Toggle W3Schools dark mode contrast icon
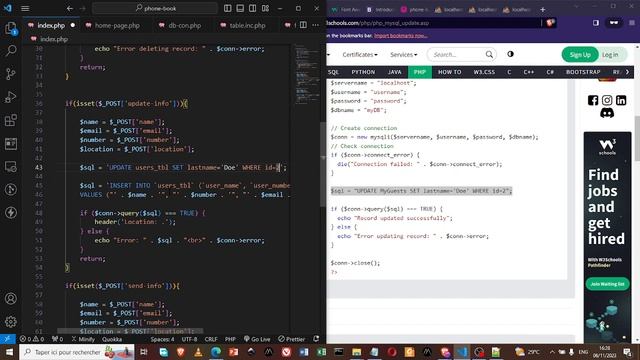 (x=510, y=54)
